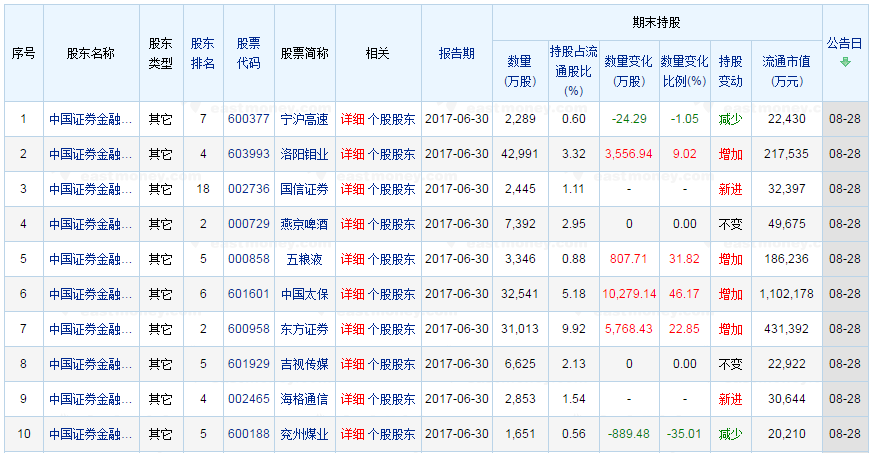Click 股东 link in 五粮液 row
Viewport: 873px width, 453px height.
coord(403,259)
